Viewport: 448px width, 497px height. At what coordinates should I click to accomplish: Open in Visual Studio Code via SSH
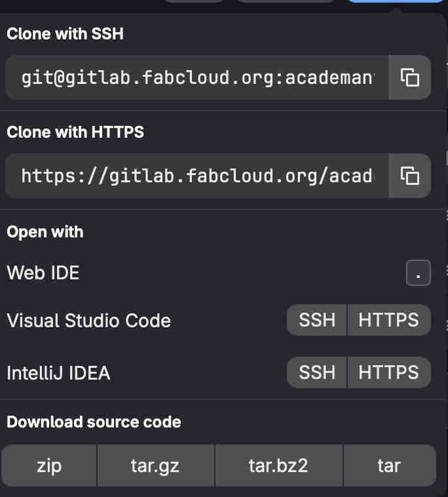317,320
